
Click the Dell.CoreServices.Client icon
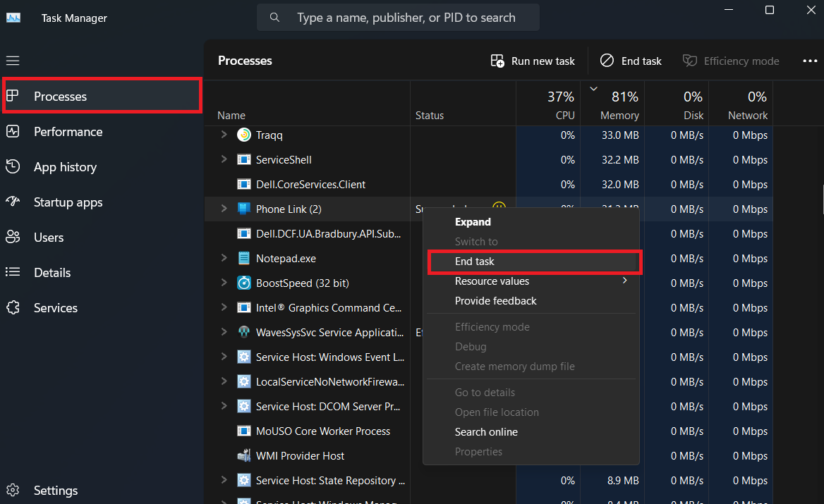(244, 184)
